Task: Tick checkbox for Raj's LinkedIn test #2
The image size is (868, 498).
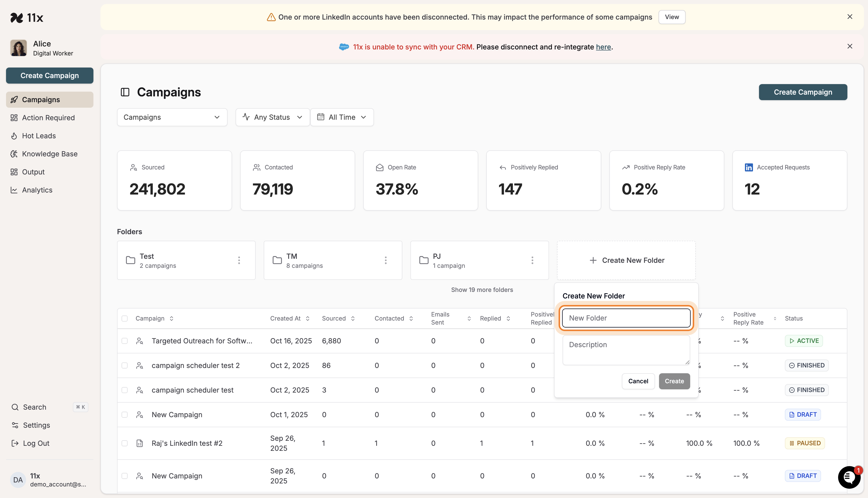Action: coord(125,443)
